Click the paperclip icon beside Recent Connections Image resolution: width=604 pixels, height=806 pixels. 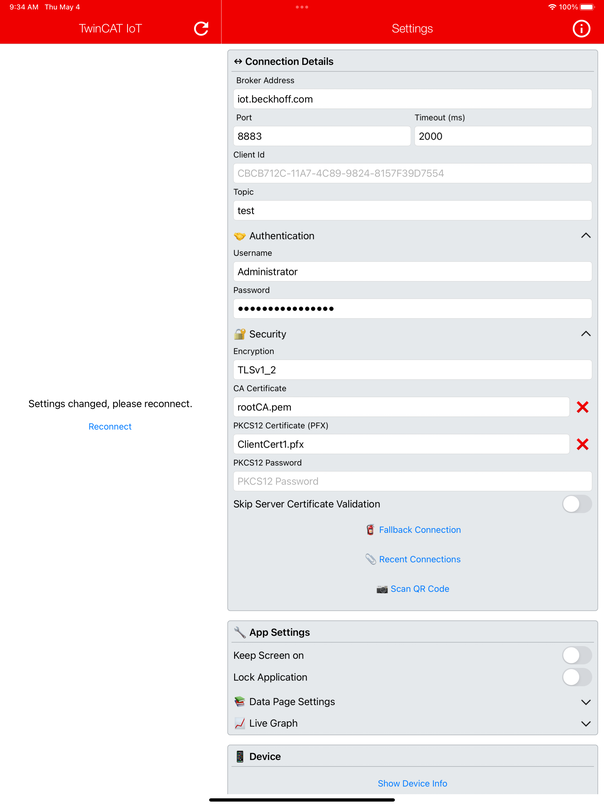pos(371,559)
